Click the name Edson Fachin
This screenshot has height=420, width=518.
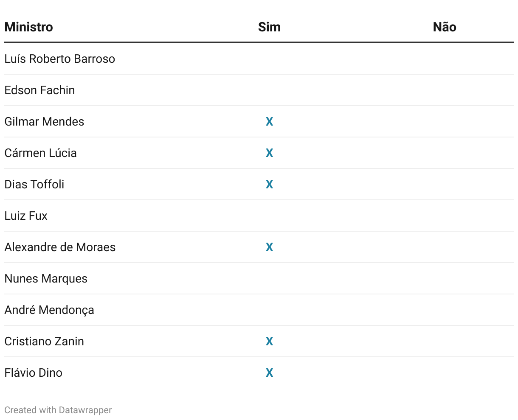(x=39, y=90)
